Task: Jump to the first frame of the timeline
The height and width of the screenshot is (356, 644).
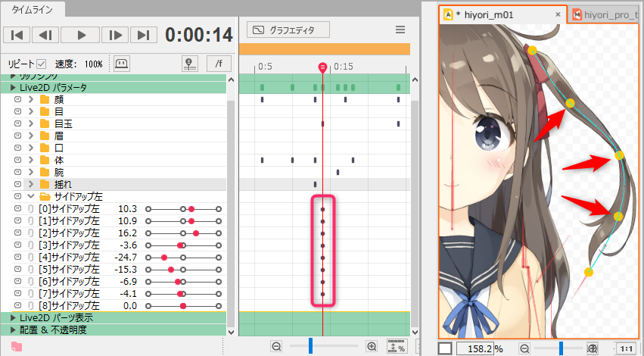Action: click(18, 35)
